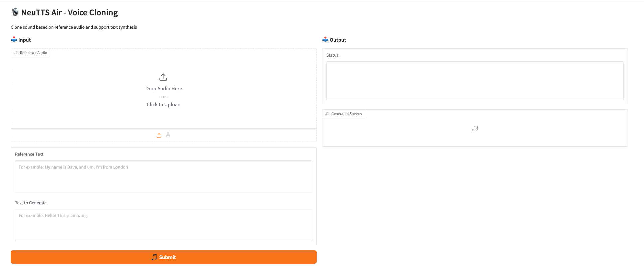This screenshot has height=280, width=644.
Task: Click the Status label
Action: [332, 55]
